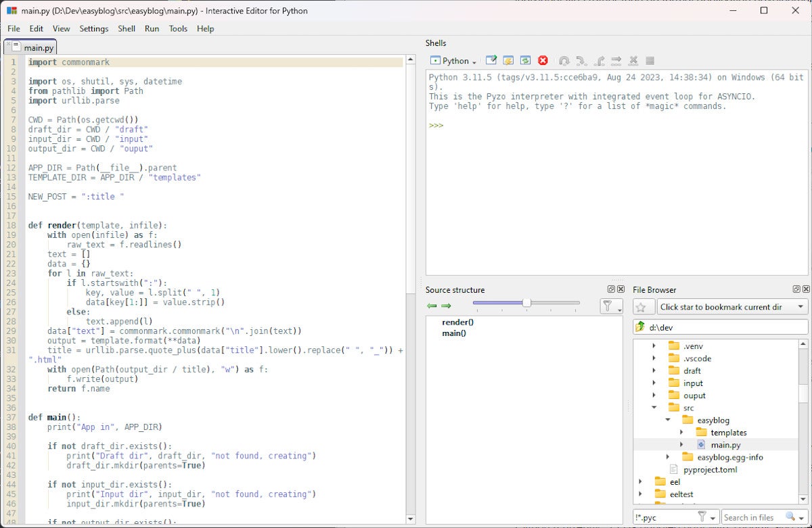Click the shell prompt >>> line

[436, 126]
